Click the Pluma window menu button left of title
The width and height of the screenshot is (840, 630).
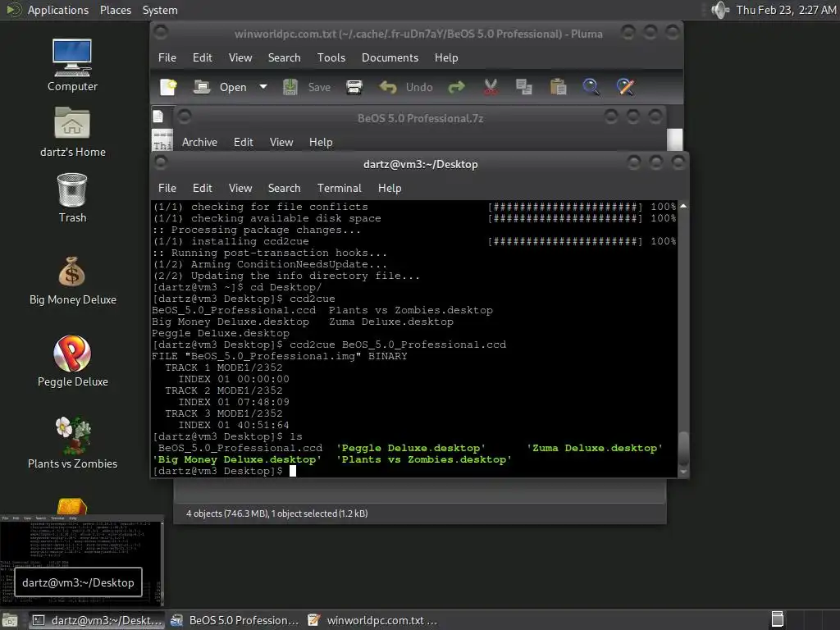point(160,32)
